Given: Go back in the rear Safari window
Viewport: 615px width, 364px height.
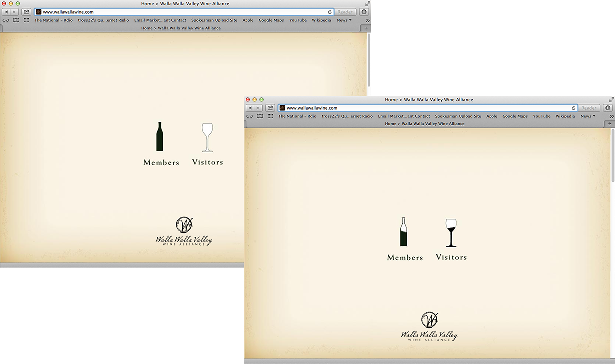Looking at the screenshot, I should [x=7, y=12].
